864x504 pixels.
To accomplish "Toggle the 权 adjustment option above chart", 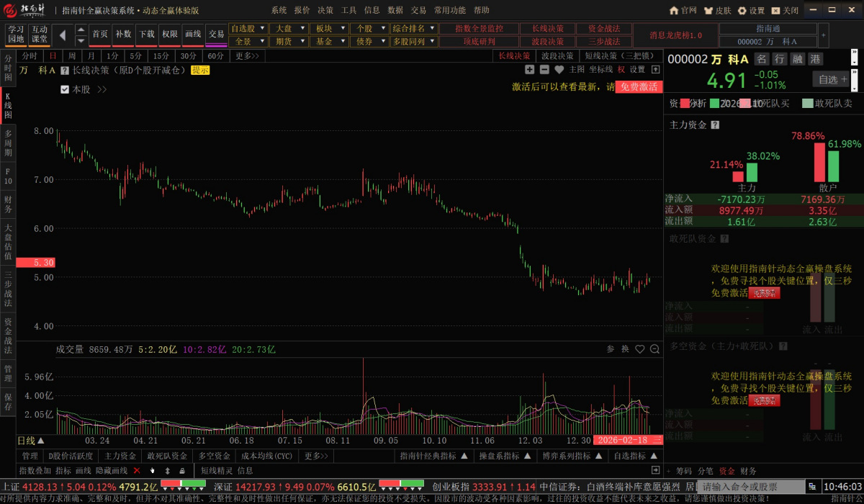I will [621, 70].
